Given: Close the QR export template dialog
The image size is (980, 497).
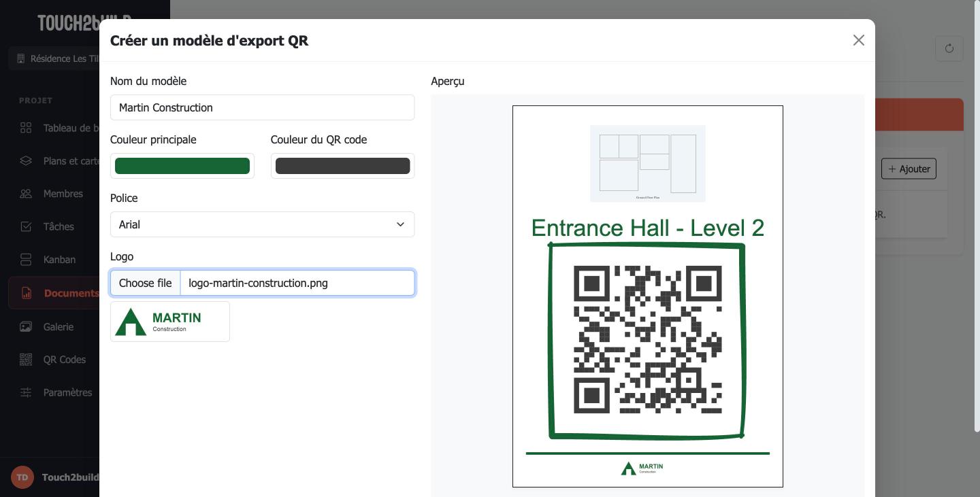Looking at the screenshot, I should pyautogui.click(x=858, y=40).
